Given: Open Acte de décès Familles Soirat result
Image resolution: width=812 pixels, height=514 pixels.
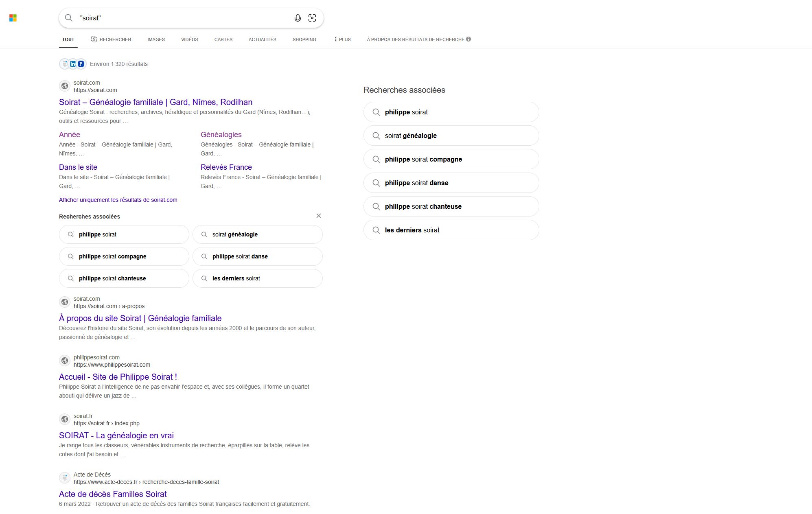Looking at the screenshot, I should [113, 494].
